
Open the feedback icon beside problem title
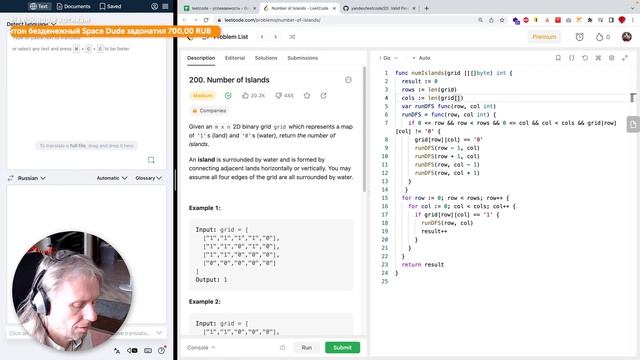coord(348,80)
